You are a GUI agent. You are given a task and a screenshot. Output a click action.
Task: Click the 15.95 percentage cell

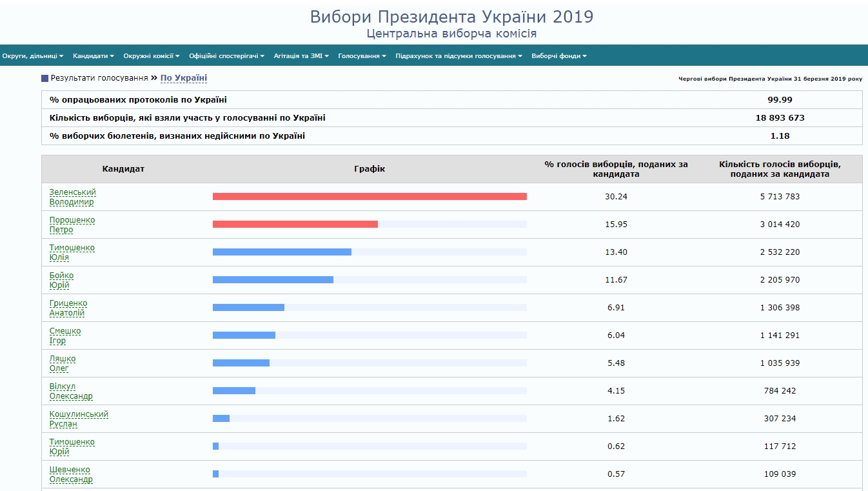click(616, 225)
